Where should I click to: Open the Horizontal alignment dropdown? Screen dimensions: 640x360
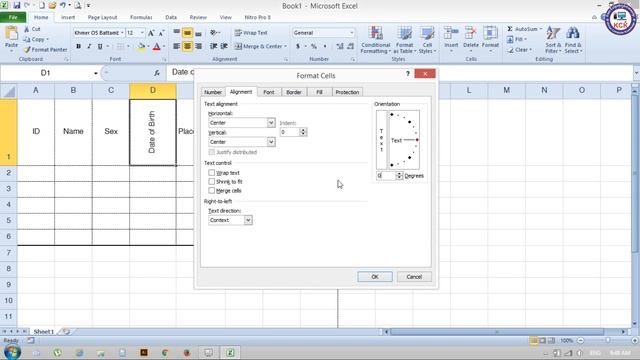click(271, 122)
